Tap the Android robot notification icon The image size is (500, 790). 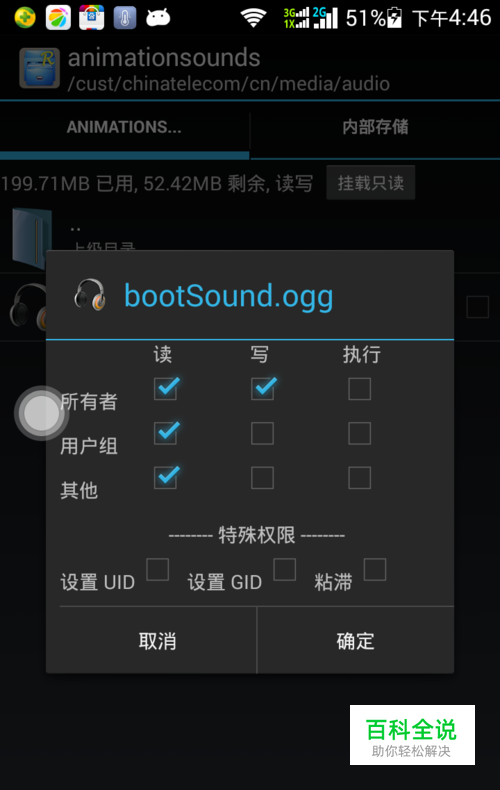(x=158, y=18)
